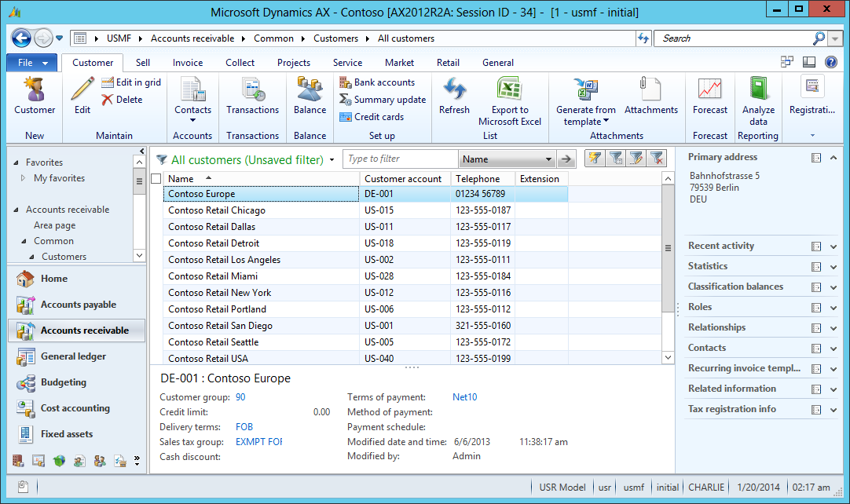Screen dimensions: 850x504
Task: Open the Cost accounting module
Action: (x=76, y=409)
